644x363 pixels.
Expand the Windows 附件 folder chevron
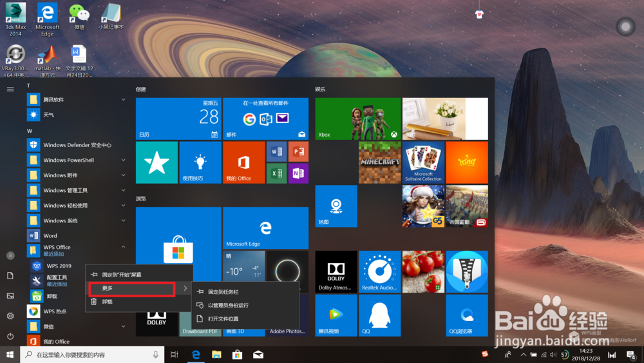(123, 175)
